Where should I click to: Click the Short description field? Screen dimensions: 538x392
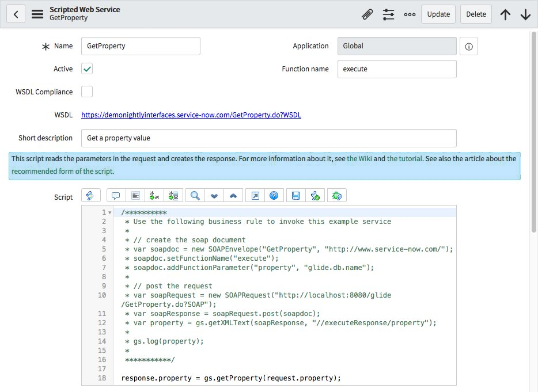click(x=268, y=138)
